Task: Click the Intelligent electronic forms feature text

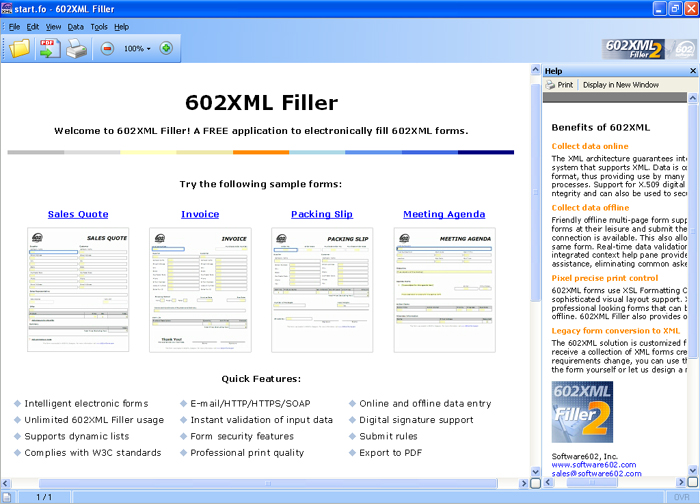Action: [86, 404]
